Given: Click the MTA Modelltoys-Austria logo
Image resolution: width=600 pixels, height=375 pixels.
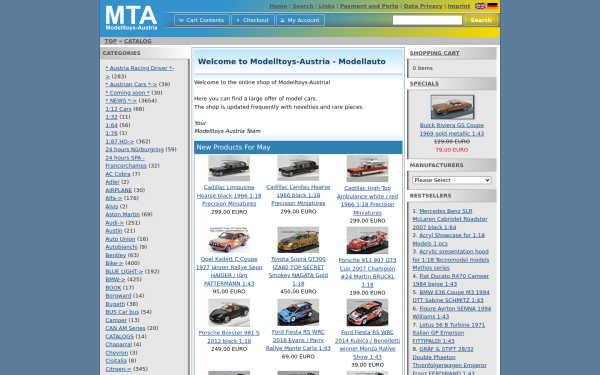Looking at the screenshot, I should (x=131, y=18).
